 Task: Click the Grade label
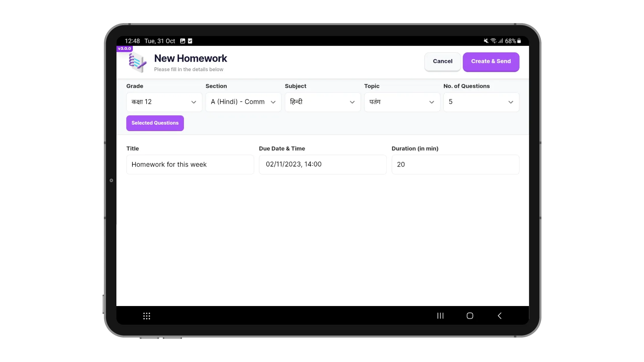135,86
